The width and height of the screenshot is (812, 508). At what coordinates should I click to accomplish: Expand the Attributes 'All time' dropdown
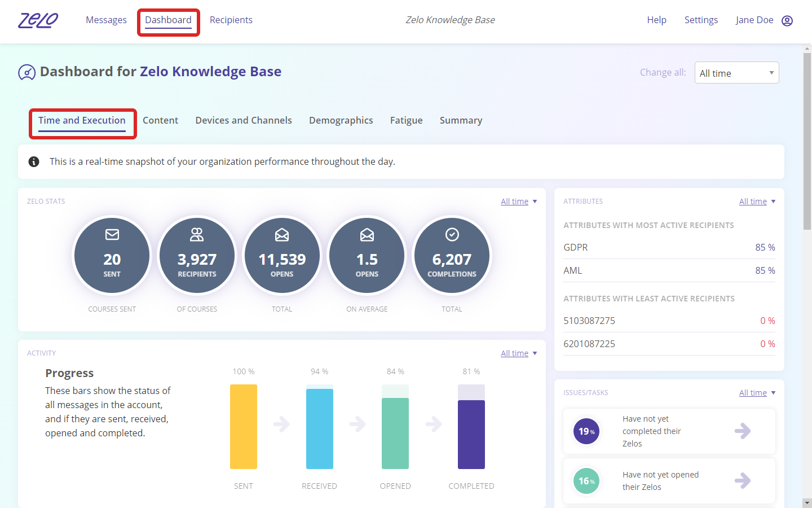coord(757,202)
